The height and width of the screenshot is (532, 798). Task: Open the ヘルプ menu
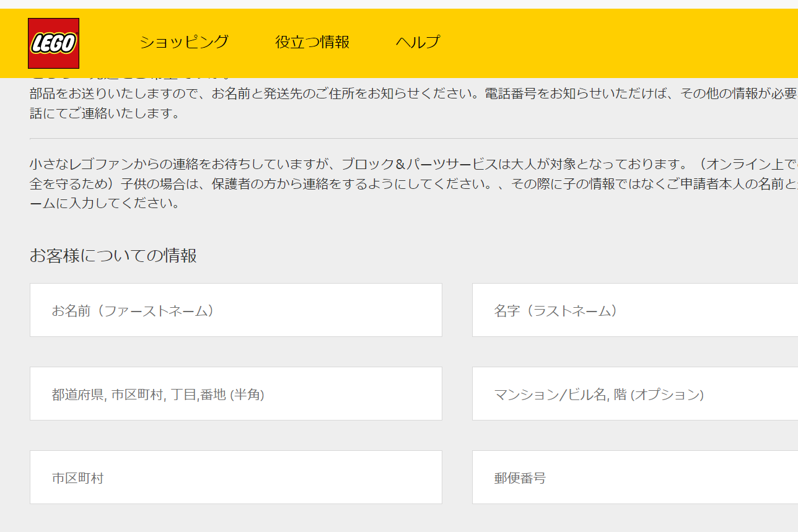click(x=418, y=42)
